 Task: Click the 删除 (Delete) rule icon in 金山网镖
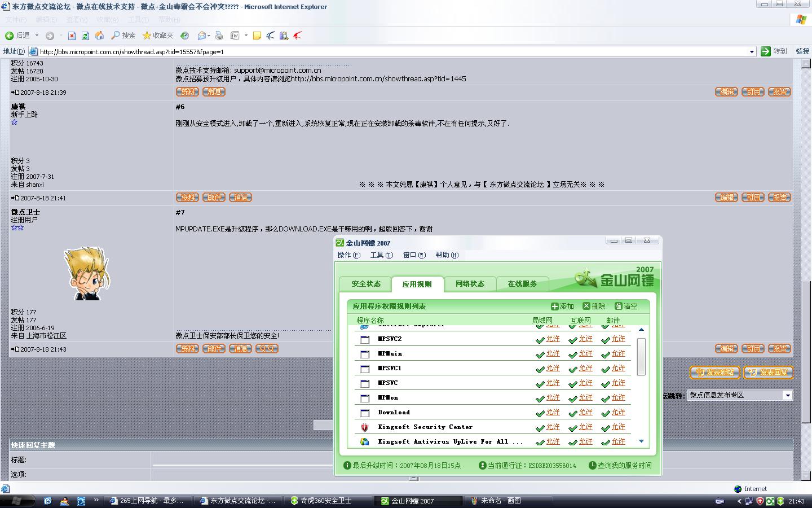coord(586,306)
